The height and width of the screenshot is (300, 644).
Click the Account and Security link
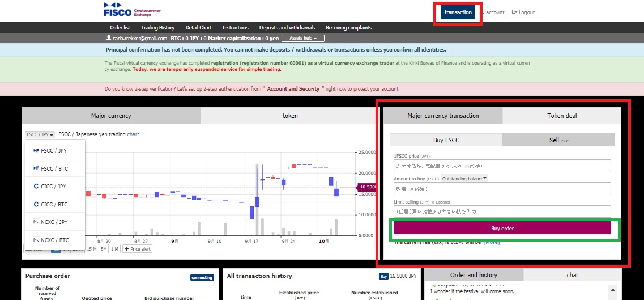click(x=293, y=89)
